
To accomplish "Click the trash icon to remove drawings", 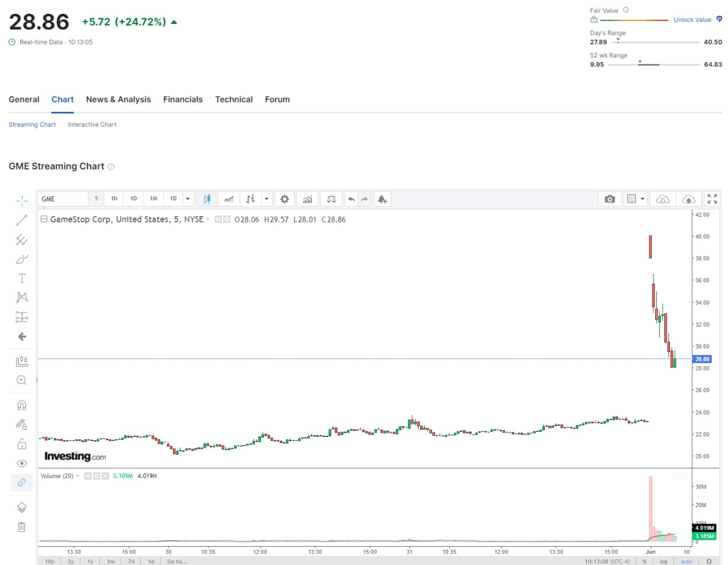I will pyautogui.click(x=22, y=527).
